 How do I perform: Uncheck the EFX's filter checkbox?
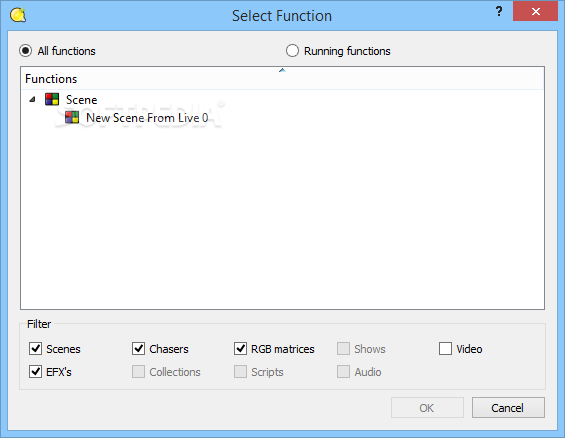pos(35,372)
